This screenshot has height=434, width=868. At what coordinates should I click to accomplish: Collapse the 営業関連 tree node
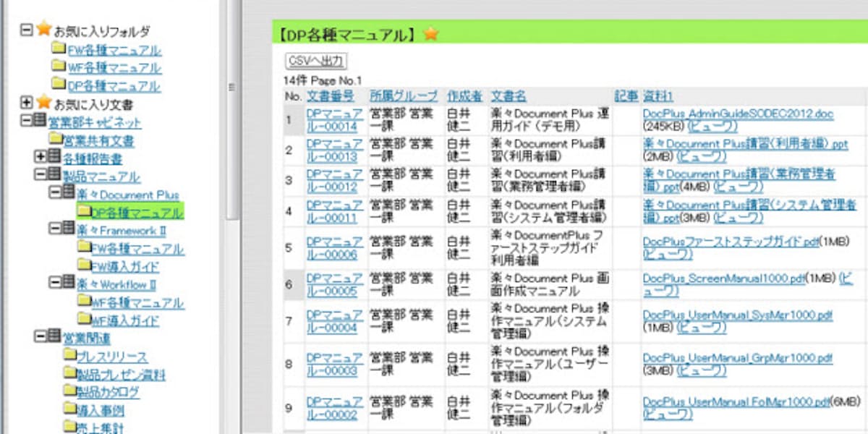[x=41, y=337]
